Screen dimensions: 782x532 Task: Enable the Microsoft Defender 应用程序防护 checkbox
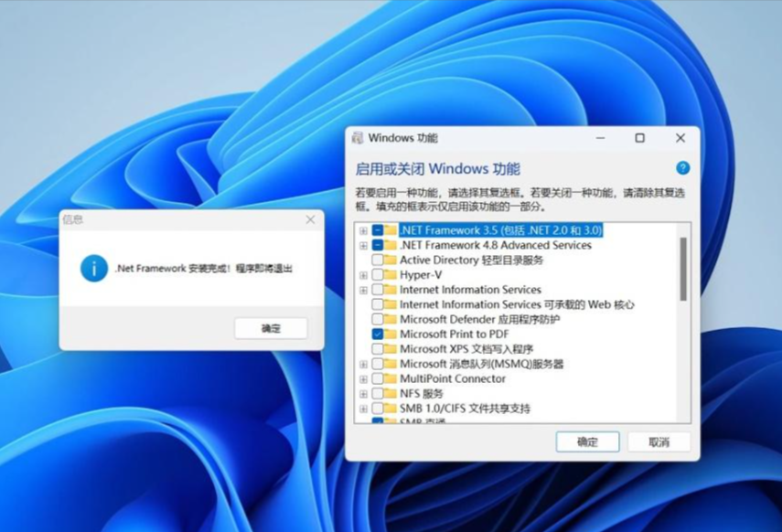378,319
